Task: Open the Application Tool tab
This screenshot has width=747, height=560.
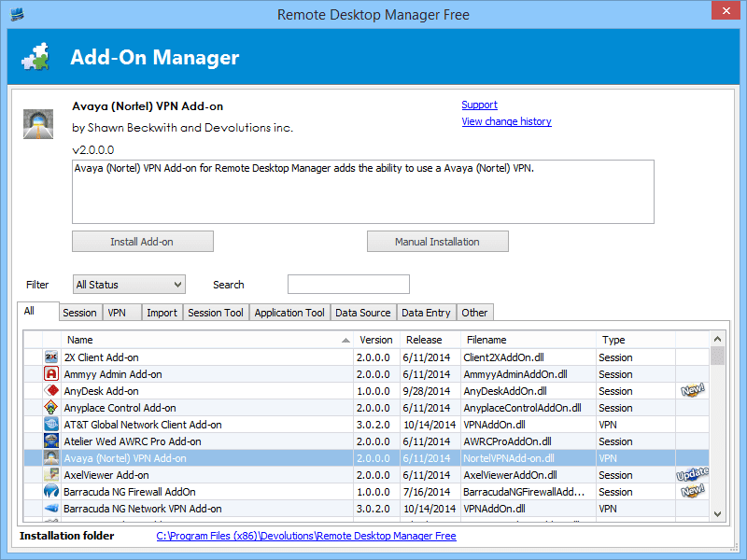Action: pyautogui.click(x=289, y=313)
